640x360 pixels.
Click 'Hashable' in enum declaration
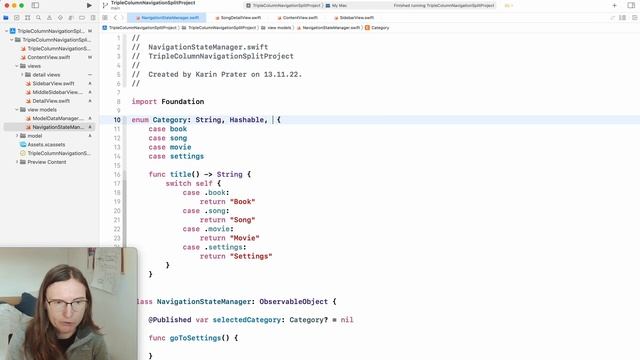click(247, 120)
